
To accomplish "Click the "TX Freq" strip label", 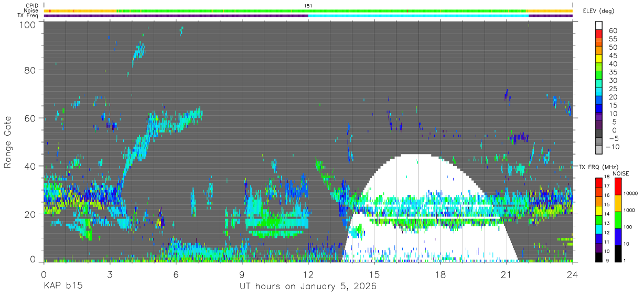I will pos(28,15).
